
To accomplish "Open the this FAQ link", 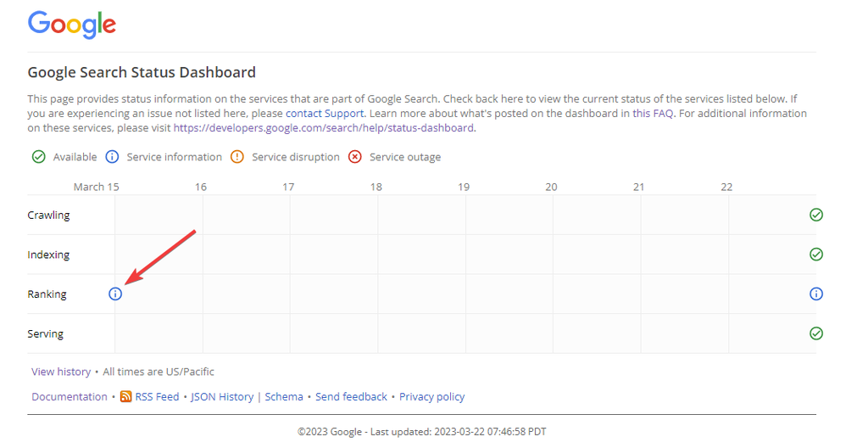I will click(x=653, y=113).
